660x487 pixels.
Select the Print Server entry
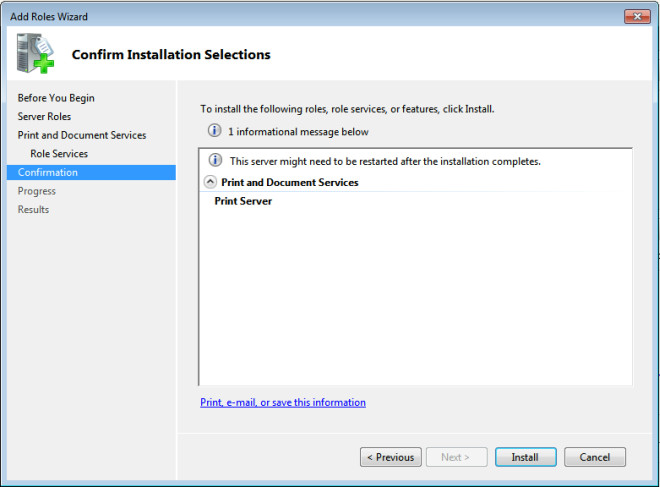click(x=243, y=201)
